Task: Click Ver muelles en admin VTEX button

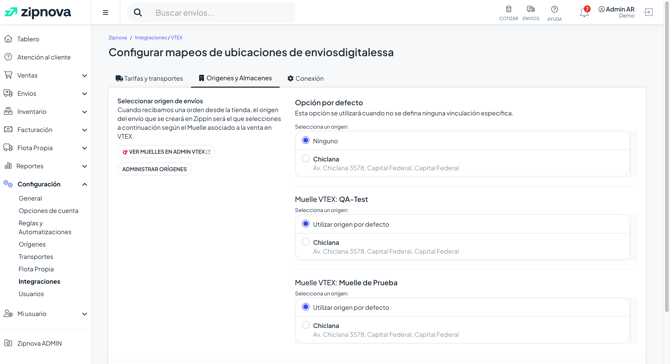Action: pyautogui.click(x=166, y=152)
